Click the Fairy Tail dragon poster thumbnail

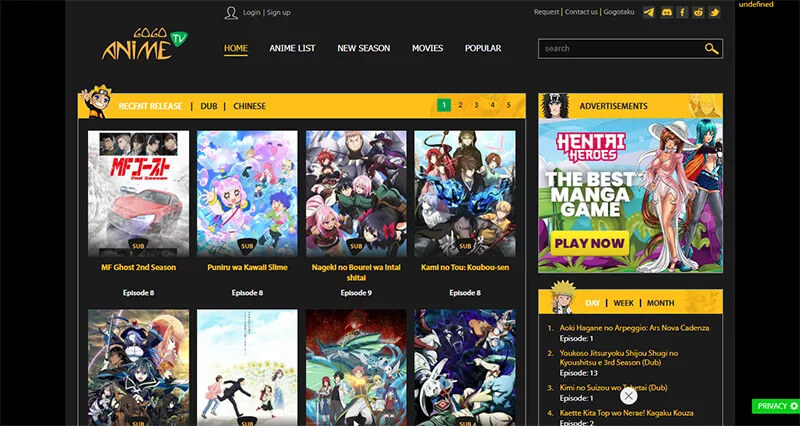pyautogui.click(x=356, y=367)
